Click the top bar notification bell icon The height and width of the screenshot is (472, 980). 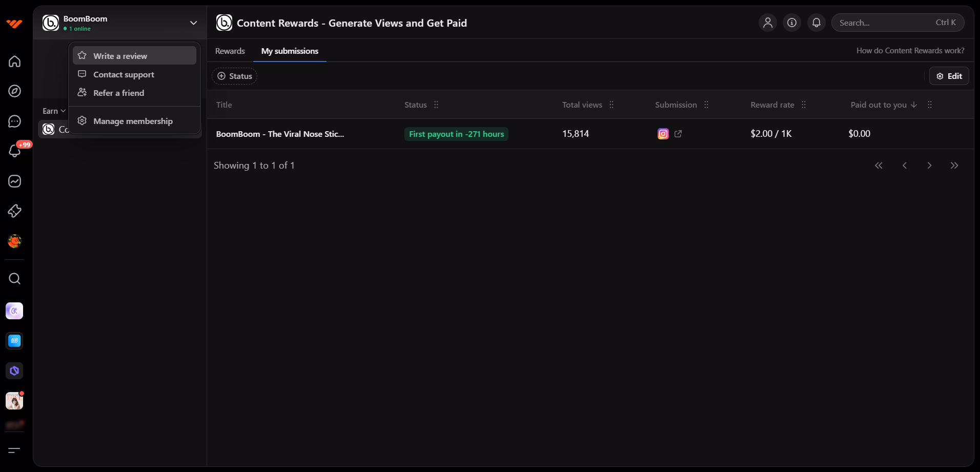click(x=816, y=23)
